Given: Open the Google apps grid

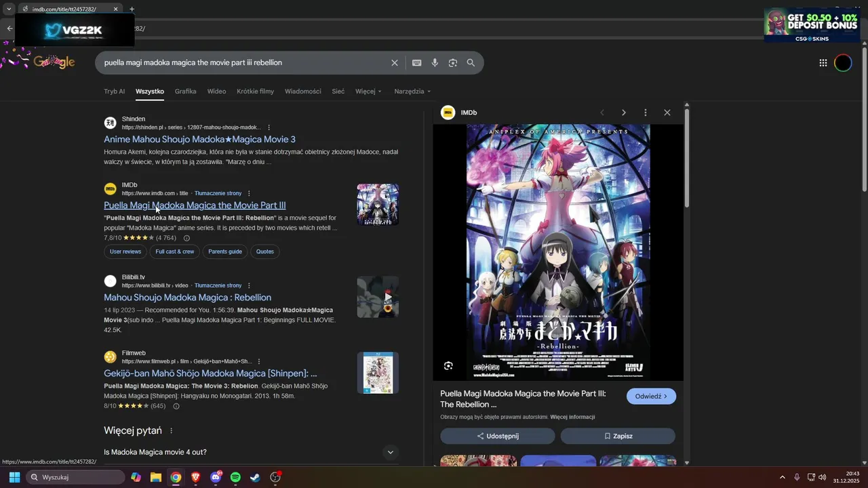Looking at the screenshot, I should pos(823,63).
